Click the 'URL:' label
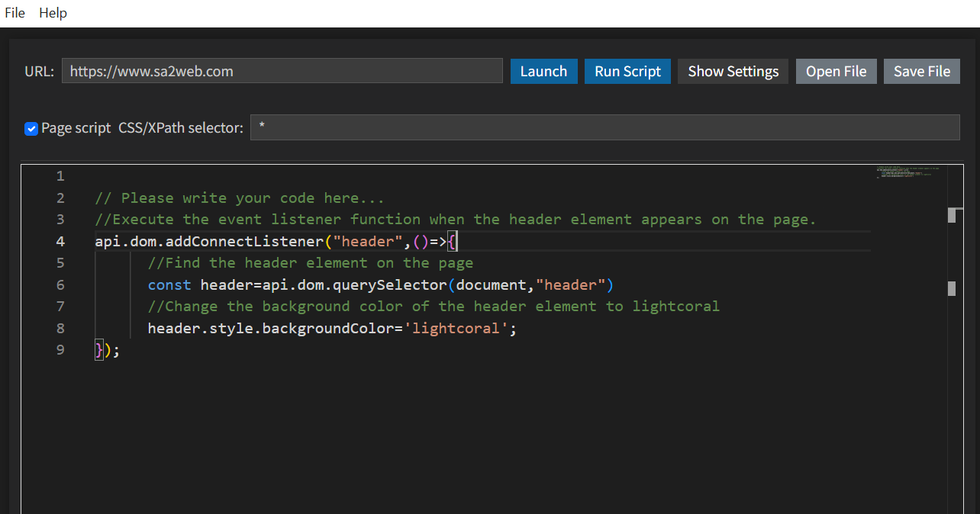 pos(40,72)
